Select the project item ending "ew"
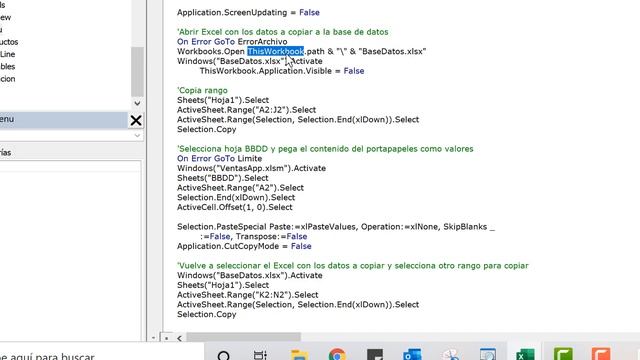 click(x=5, y=18)
